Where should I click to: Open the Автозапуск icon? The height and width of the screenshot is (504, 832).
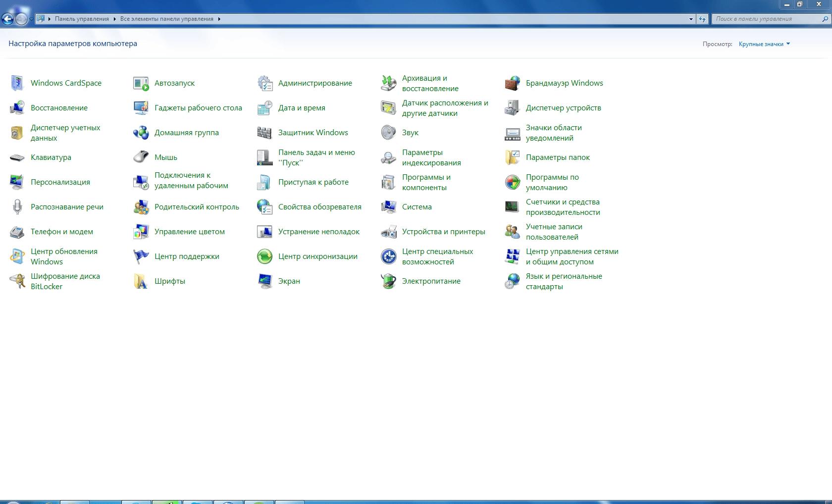click(x=141, y=83)
